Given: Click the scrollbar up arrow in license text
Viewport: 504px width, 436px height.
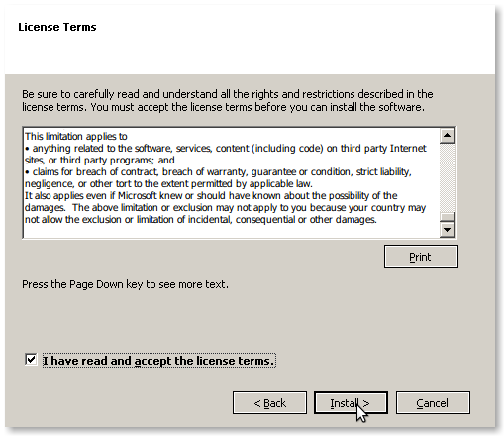Looking at the screenshot, I should [x=448, y=136].
